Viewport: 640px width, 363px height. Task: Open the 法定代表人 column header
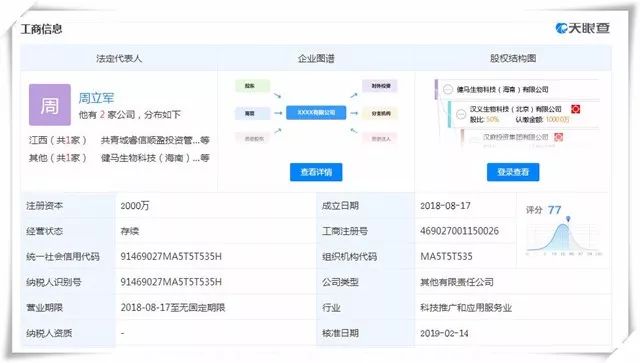pyautogui.click(x=119, y=58)
